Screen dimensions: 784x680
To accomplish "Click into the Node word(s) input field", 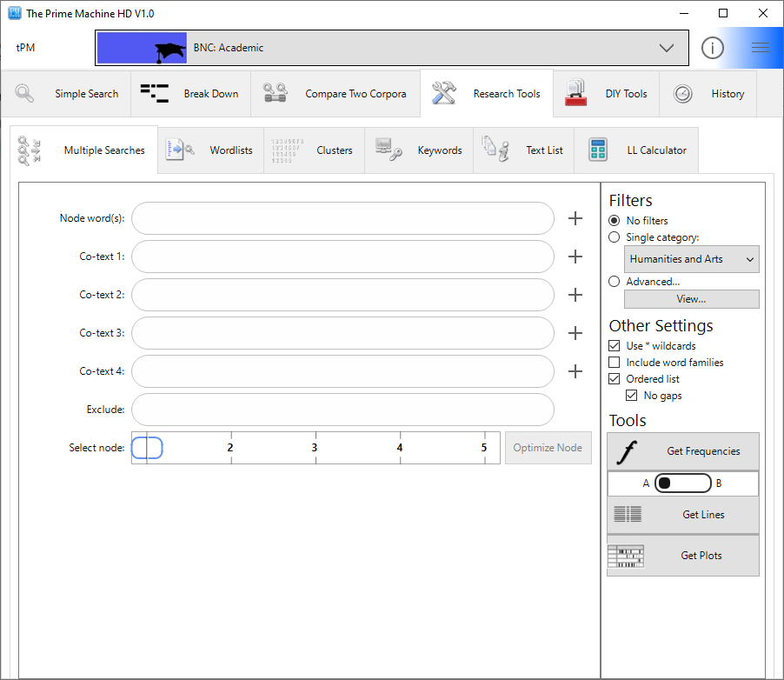I will [x=342, y=218].
